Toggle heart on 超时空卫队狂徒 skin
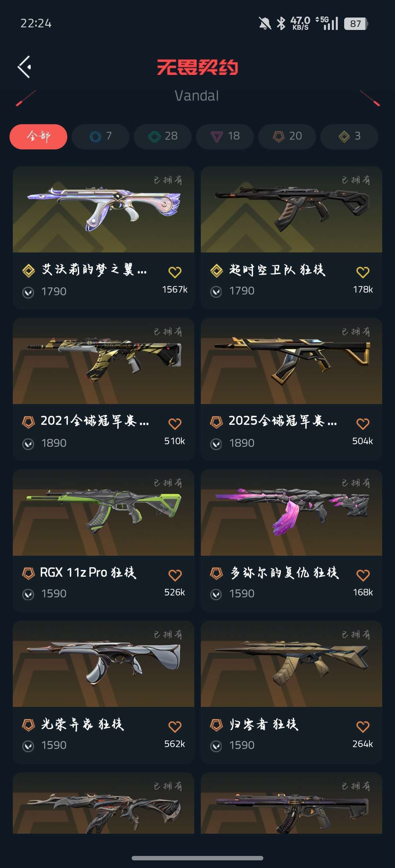The width and height of the screenshot is (395, 868). (363, 272)
